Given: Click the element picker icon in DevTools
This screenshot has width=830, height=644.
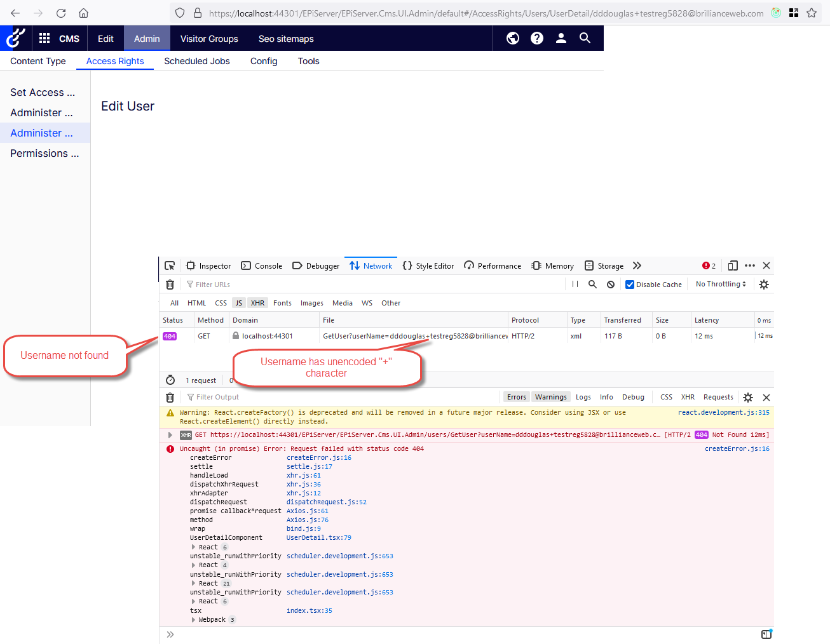Looking at the screenshot, I should pos(170,266).
